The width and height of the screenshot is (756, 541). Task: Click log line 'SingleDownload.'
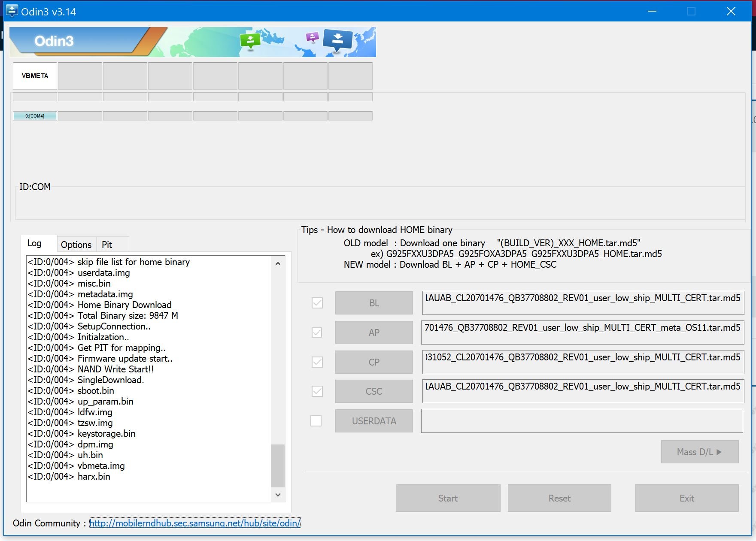86,380
